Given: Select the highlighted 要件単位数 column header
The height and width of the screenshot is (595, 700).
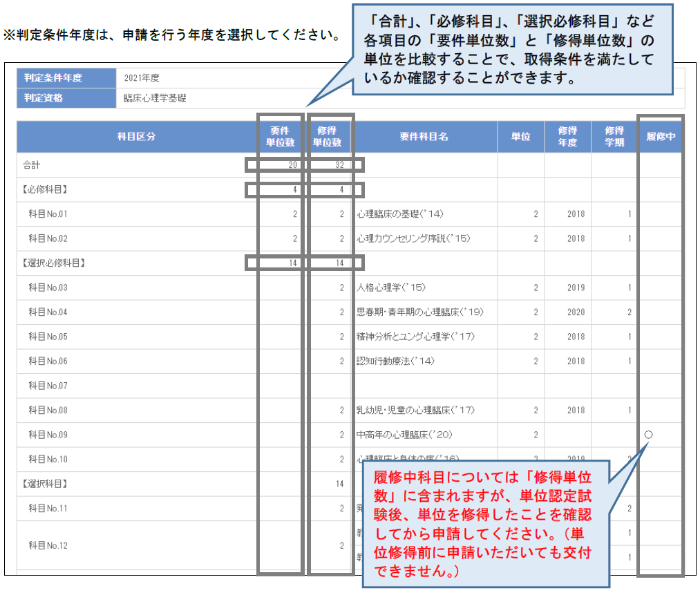Looking at the screenshot, I should pyautogui.click(x=278, y=137).
